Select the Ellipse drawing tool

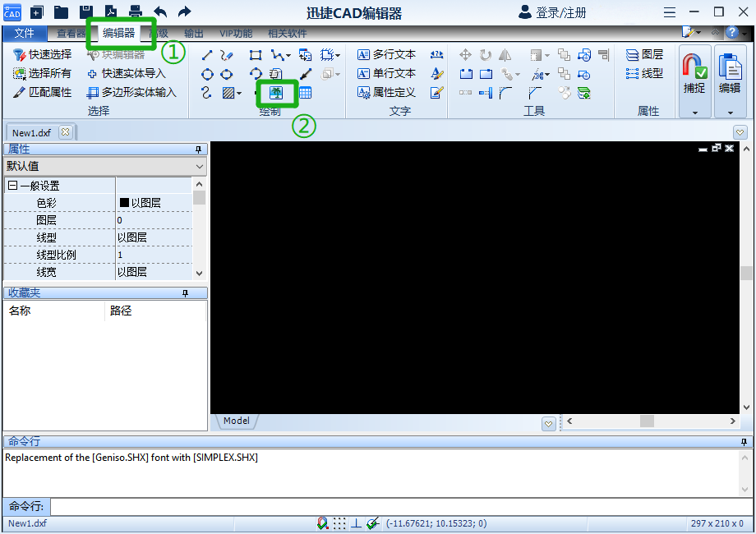point(226,74)
